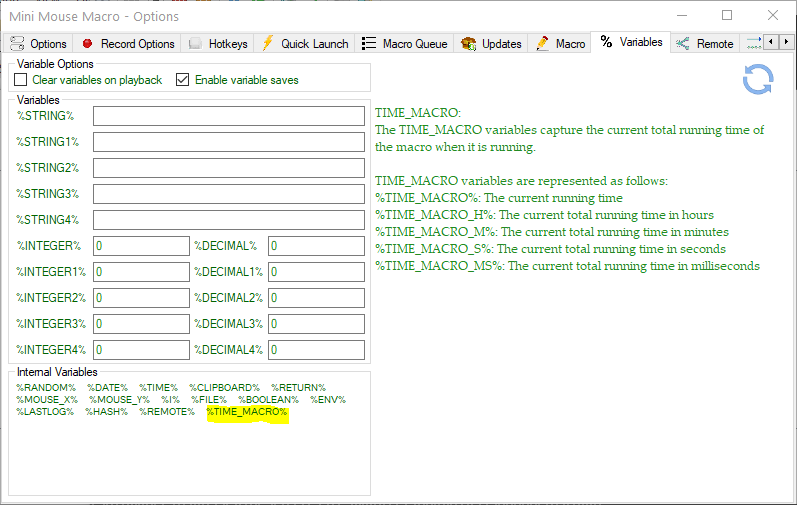Select the Macro Queue tab
797x505 pixels.
[x=405, y=44]
